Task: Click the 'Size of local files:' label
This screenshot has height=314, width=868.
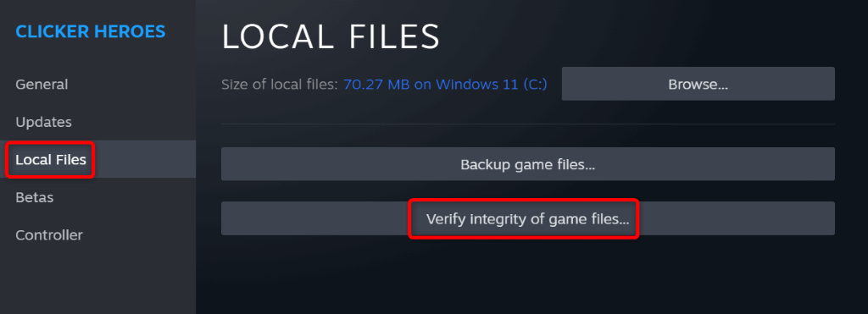Action: [280, 85]
